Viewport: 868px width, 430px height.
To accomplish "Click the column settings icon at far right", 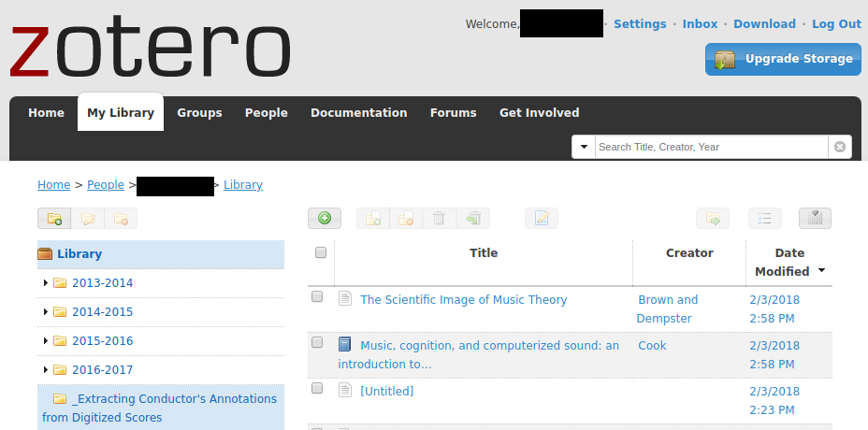I will (815, 218).
